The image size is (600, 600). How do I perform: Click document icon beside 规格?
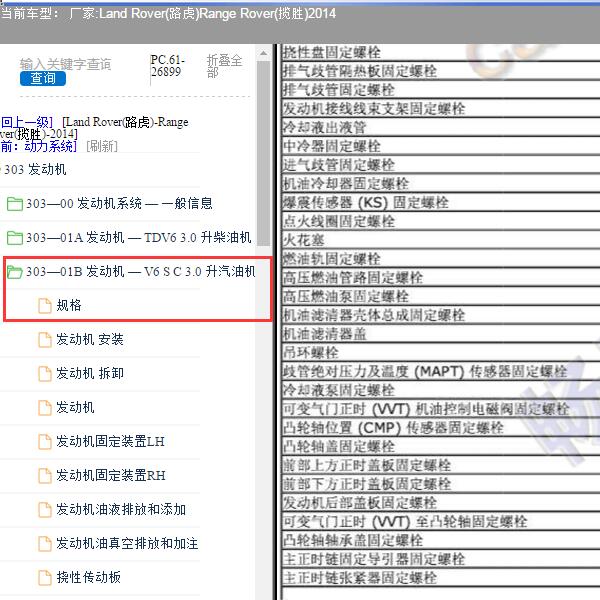coord(44,305)
